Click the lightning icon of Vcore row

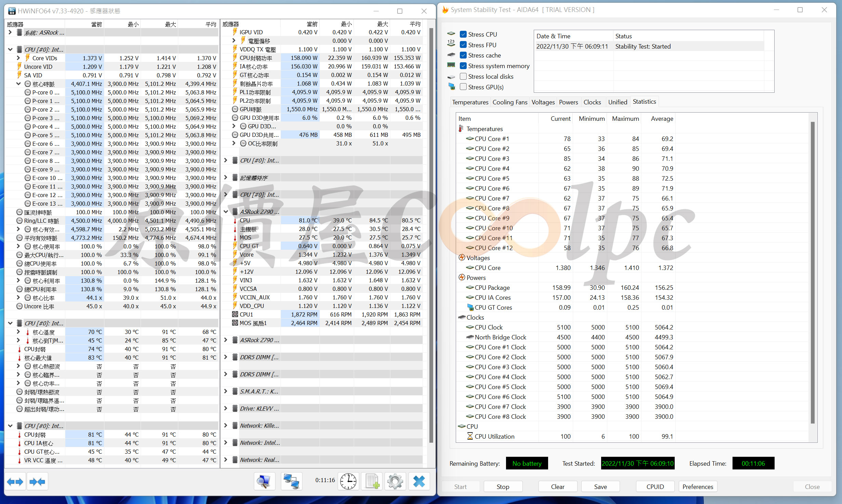point(235,254)
